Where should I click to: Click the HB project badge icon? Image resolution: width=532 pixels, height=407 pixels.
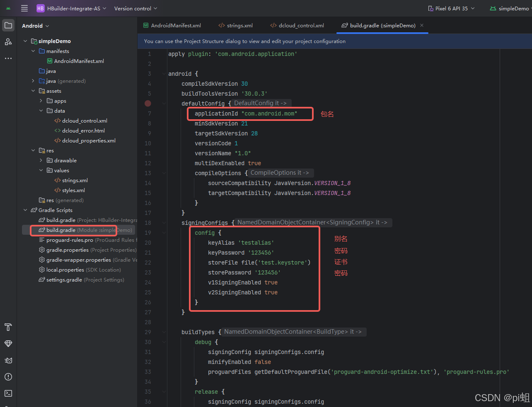click(41, 8)
